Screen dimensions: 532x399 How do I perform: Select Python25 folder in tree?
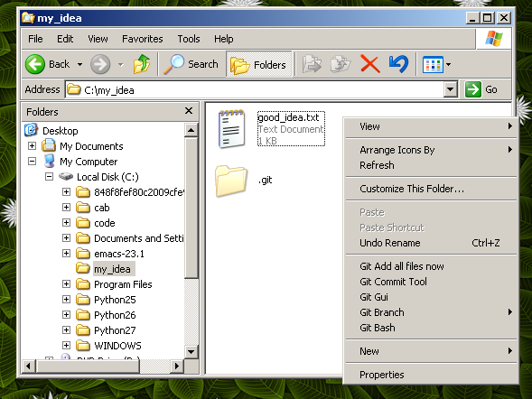(115, 300)
